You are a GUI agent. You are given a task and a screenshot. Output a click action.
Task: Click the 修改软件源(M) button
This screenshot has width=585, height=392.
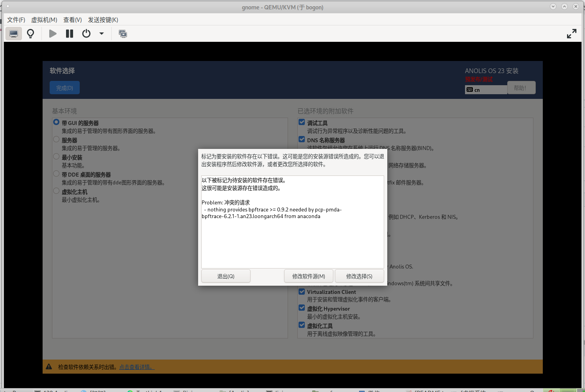click(x=308, y=276)
